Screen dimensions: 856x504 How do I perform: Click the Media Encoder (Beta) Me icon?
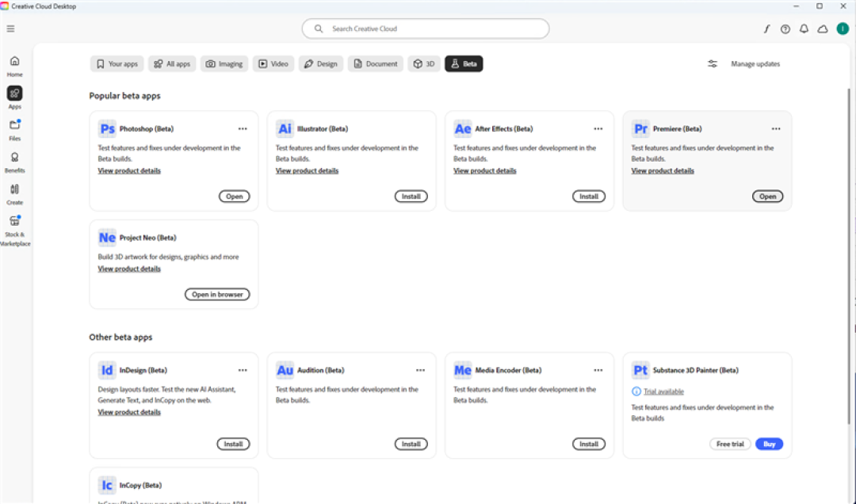coord(462,370)
